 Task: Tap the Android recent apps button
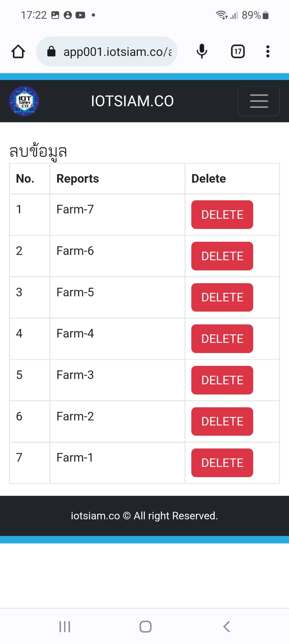tap(65, 627)
